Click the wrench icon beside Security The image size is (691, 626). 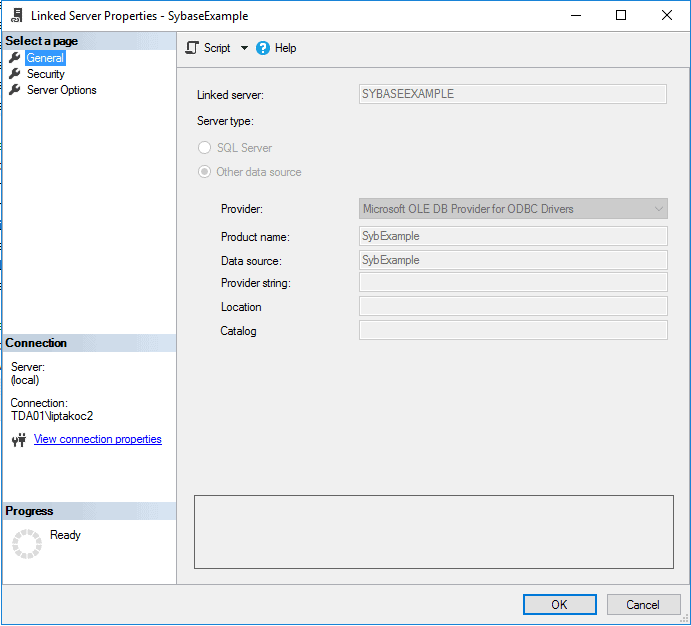(15, 74)
